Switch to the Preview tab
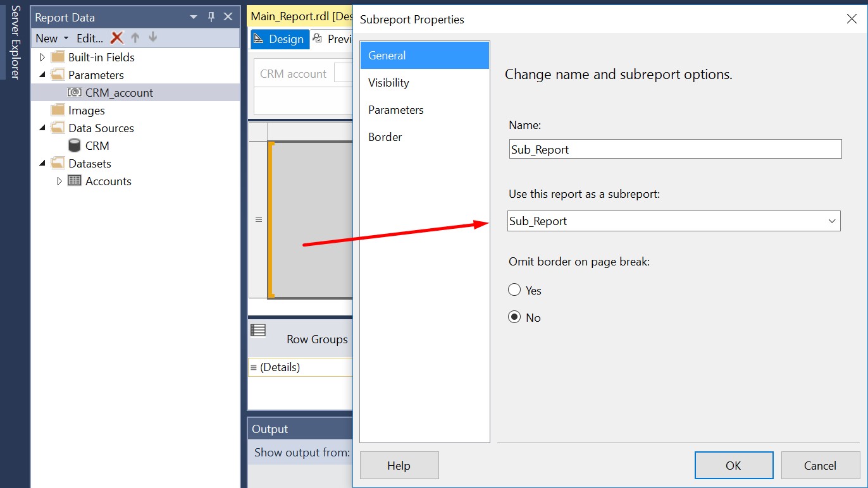Image resolution: width=868 pixels, height=488 pixels. point(333,39)
